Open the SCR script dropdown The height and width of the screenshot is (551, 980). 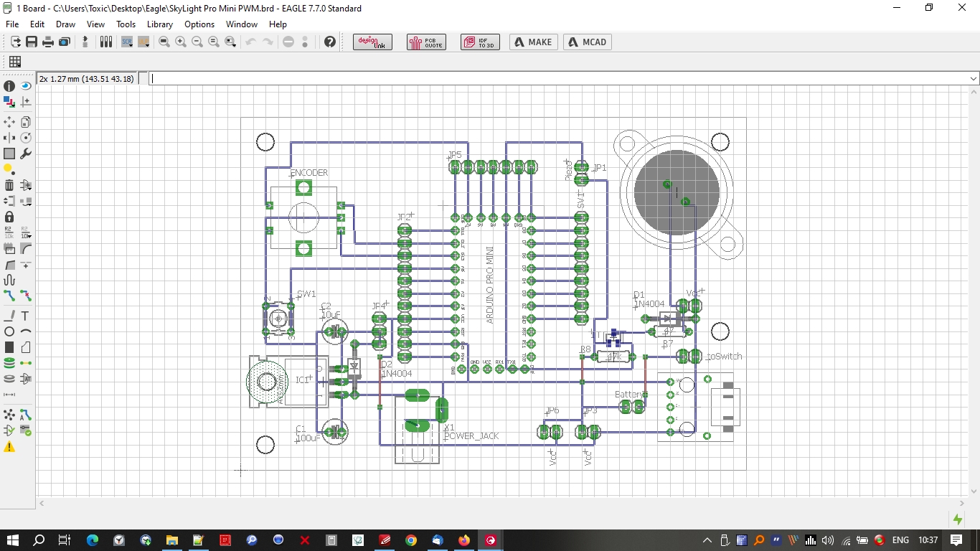pos(128,42)
